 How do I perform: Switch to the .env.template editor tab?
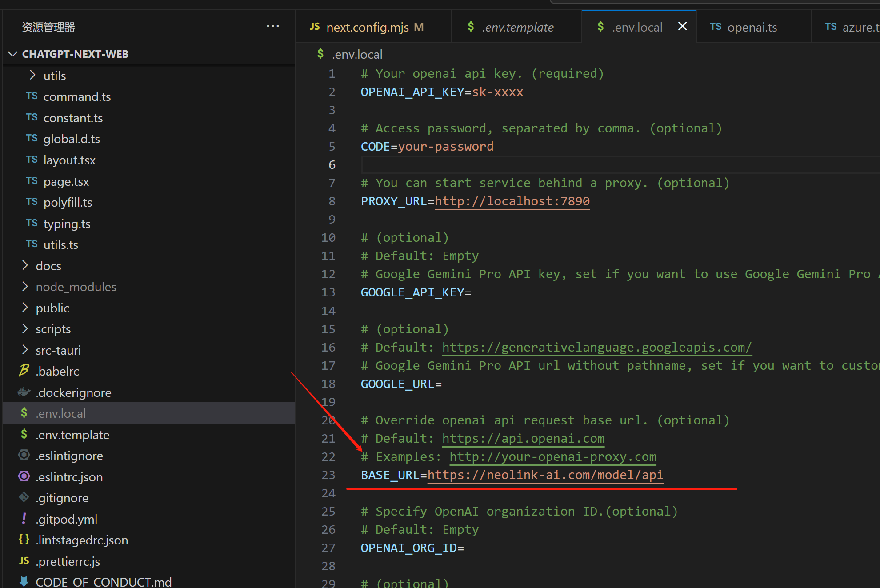[x=516, y=27]
